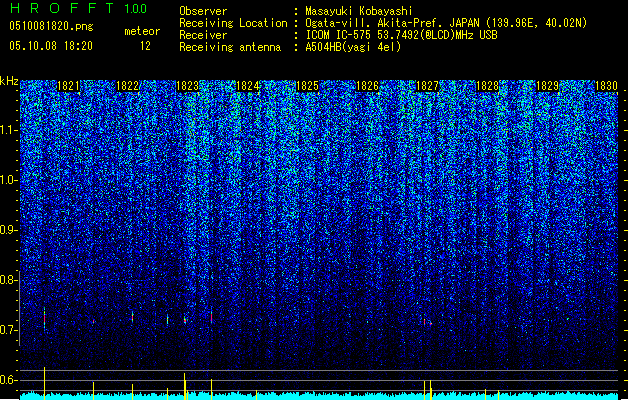Click the 1826 time marker
629x400 pixels.
tap(367, 86)
